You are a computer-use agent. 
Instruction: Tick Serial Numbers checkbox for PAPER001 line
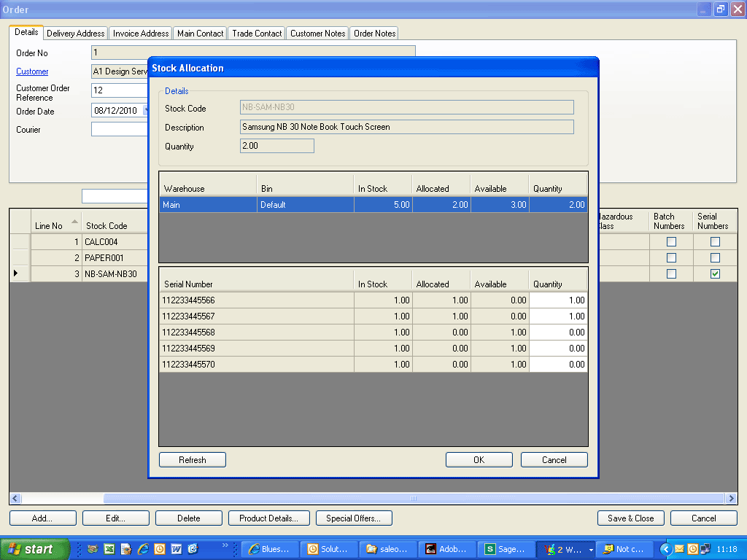(x=715, y=257)
